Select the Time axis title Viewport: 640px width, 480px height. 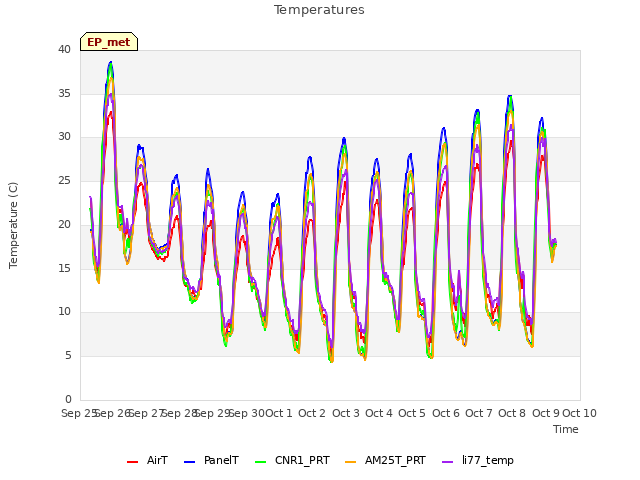566,429
